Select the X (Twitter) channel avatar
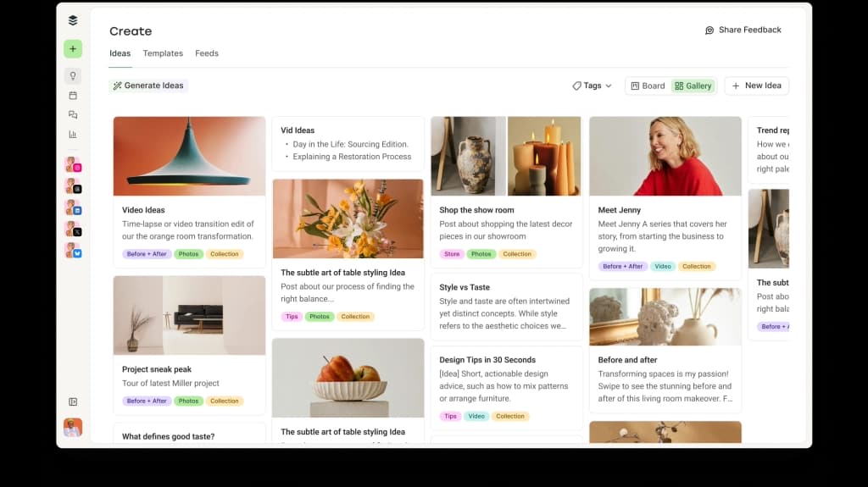The width and height of the screenshot is (868, 487). (73, 230)
